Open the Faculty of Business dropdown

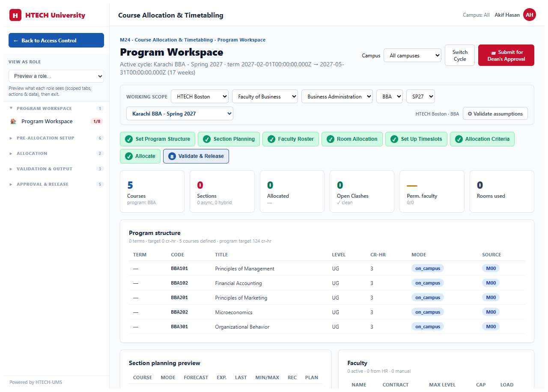[x=265, y=96]
